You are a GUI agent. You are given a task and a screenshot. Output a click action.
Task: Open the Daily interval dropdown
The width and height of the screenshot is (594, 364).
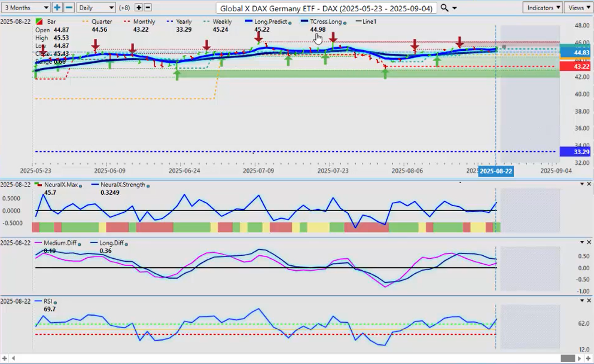pyautogui.click(x=96, y=8)
